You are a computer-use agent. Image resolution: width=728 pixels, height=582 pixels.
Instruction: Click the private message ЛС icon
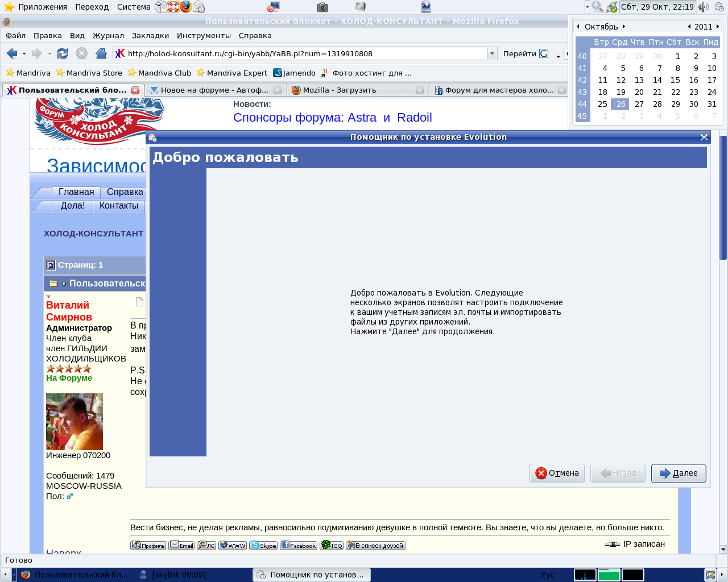tap(206, 545)
